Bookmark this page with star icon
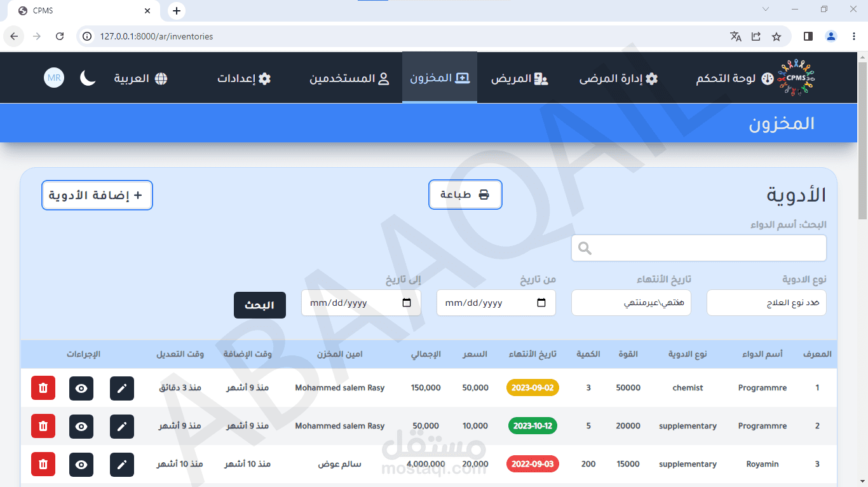This screenshot has height=487, width=868. (776, 36)
